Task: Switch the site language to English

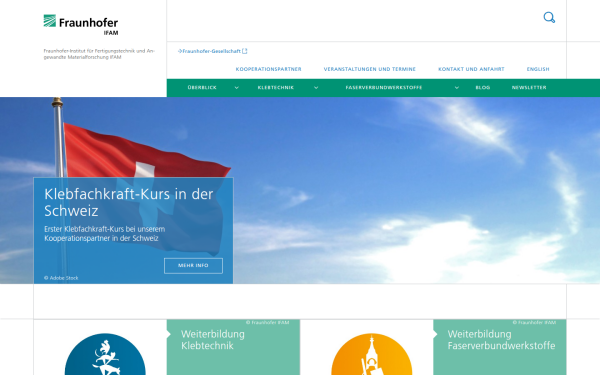Action: [538, 69]
